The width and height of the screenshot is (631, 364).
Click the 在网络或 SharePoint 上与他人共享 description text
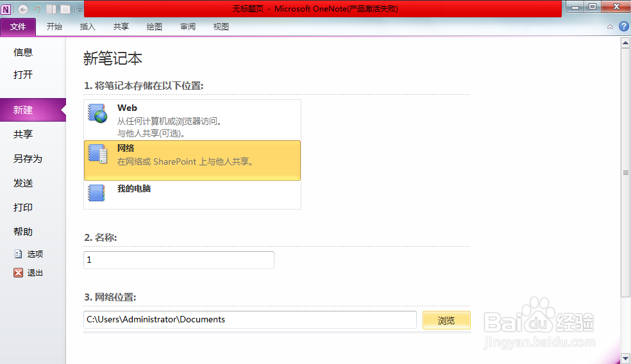click(x=185, y=161)
